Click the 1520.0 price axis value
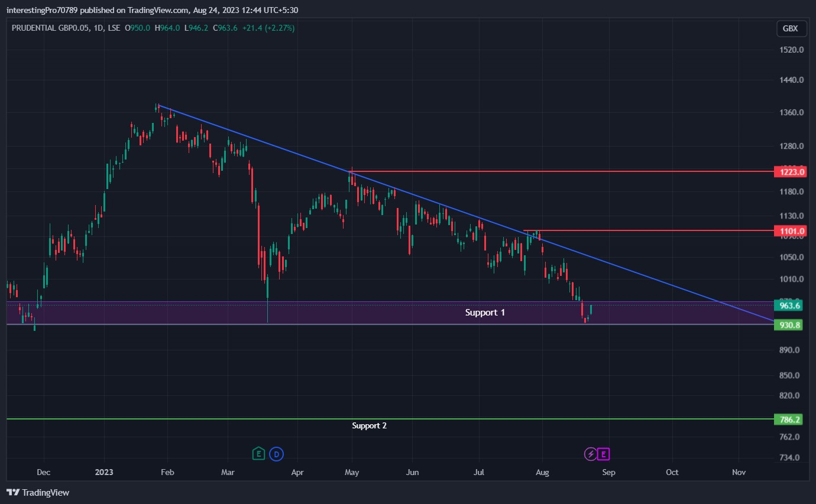This screenshot has height=504, width=816. click(x=792, y=50)
